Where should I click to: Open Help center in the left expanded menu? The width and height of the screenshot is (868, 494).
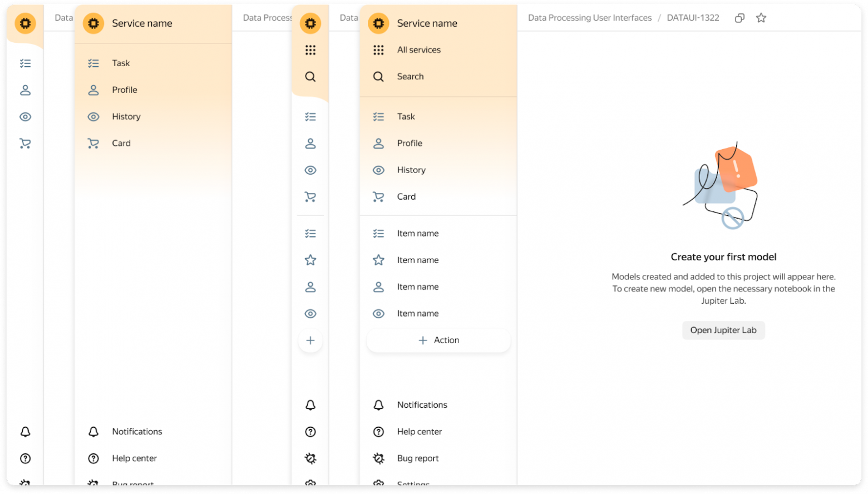(153, 458)
